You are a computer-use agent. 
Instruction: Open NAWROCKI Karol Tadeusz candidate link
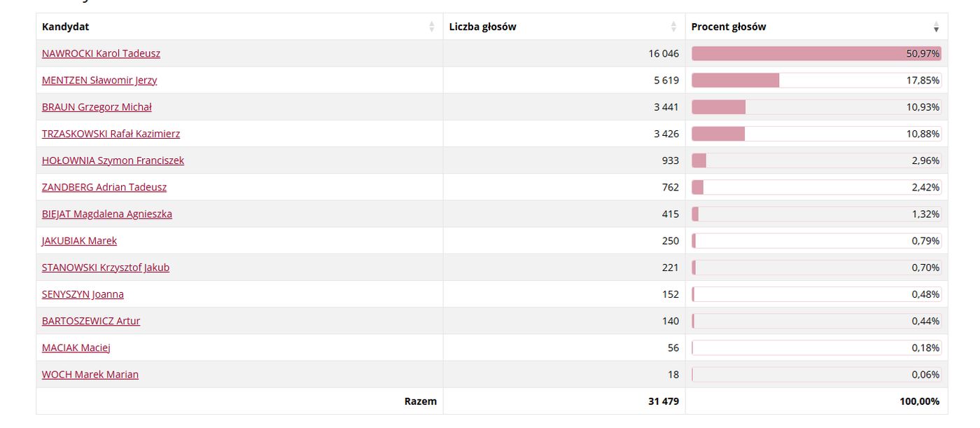(x=101, y=53)
